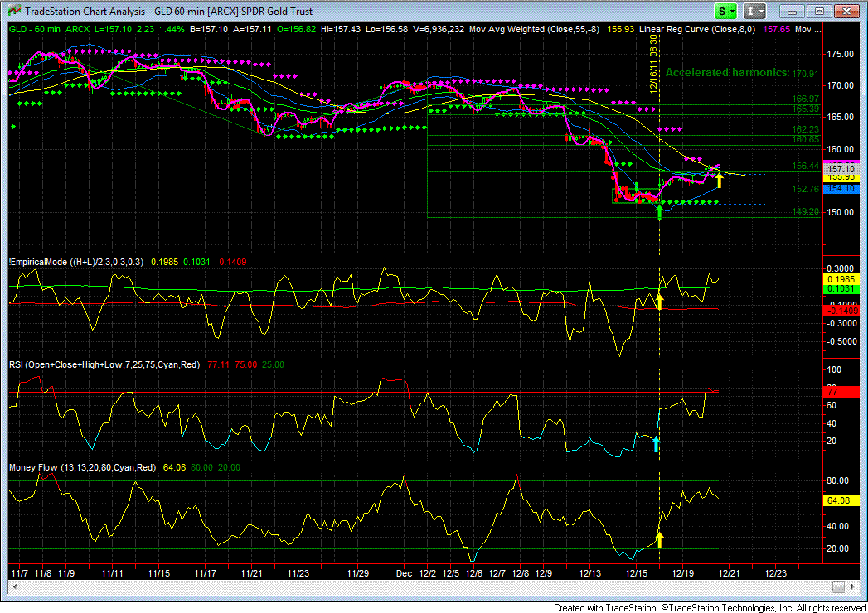Click the '165.00' price axis label

[841, 118]
